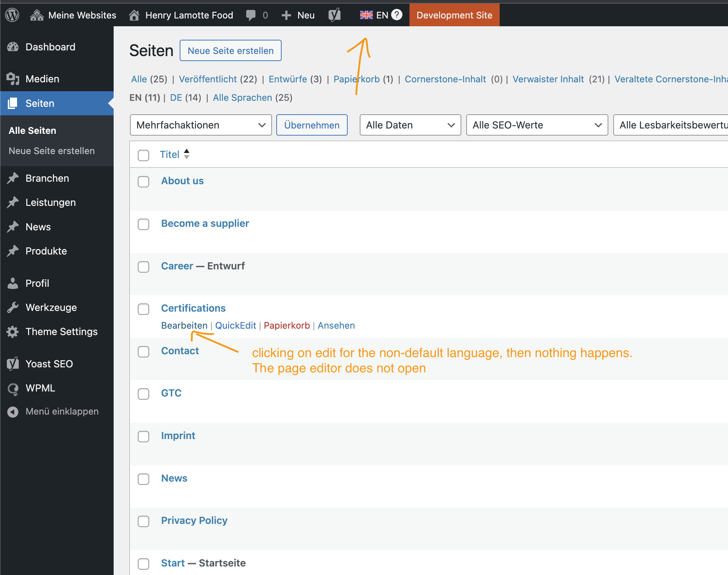The width and height of the screenshot is (728, 575).
Task: Toggle the select-all checkbox beside Titel
Action: pos(143,155)
